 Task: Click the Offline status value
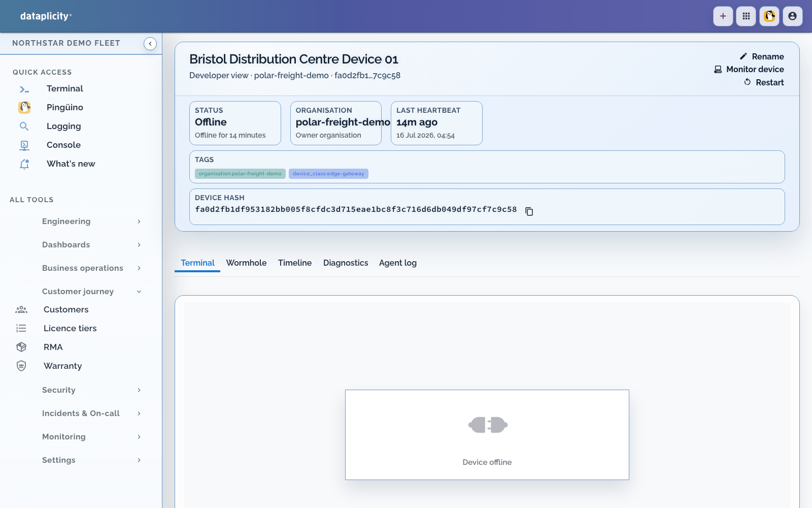[211, 122]
